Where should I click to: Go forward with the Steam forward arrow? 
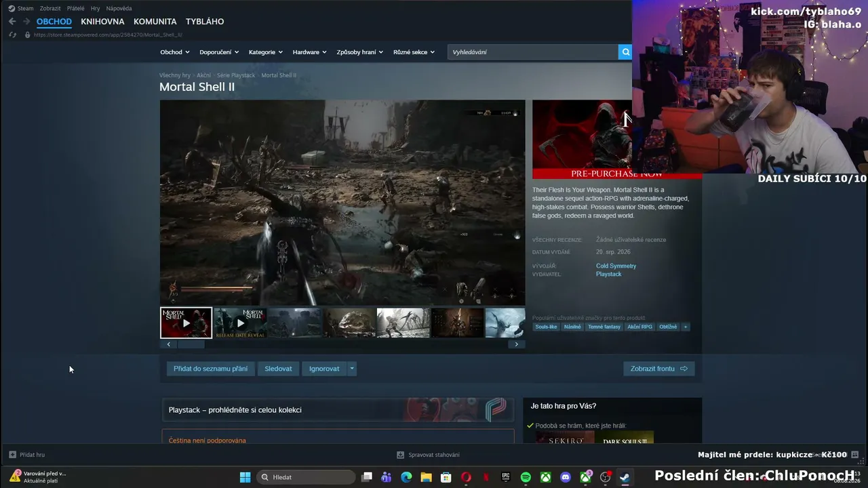coord(26,22)
